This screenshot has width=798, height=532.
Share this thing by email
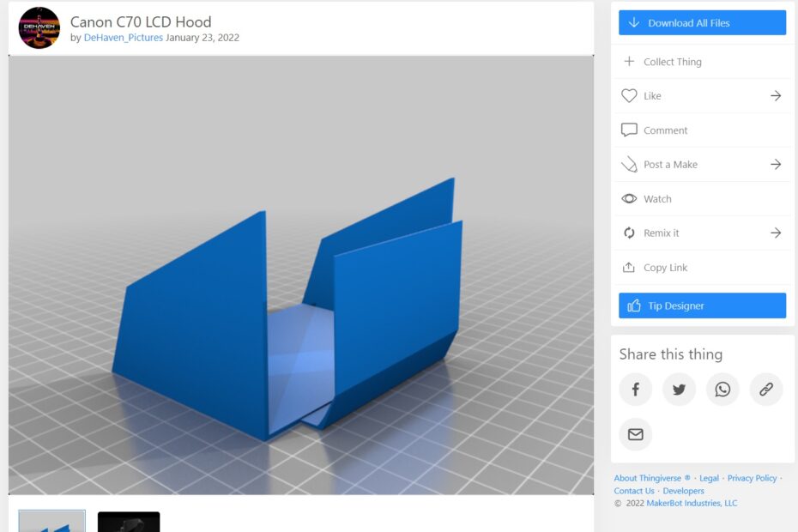tap(635, 434)
